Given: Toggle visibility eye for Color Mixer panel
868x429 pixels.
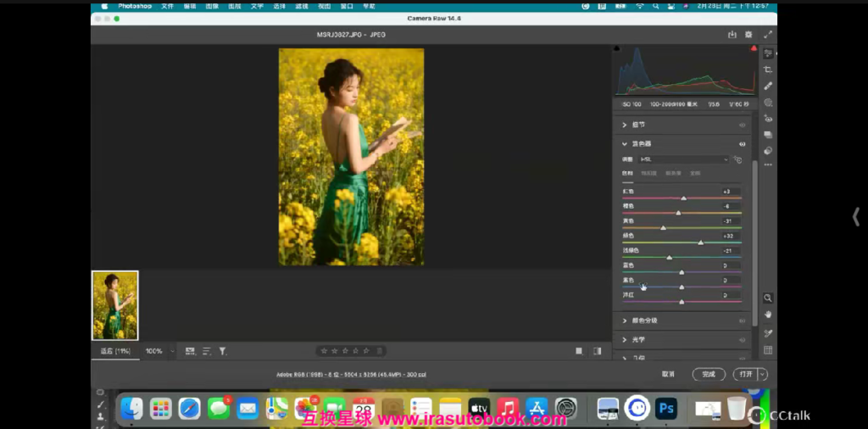Looking at the screenshot, I should [x=743, y=144].
